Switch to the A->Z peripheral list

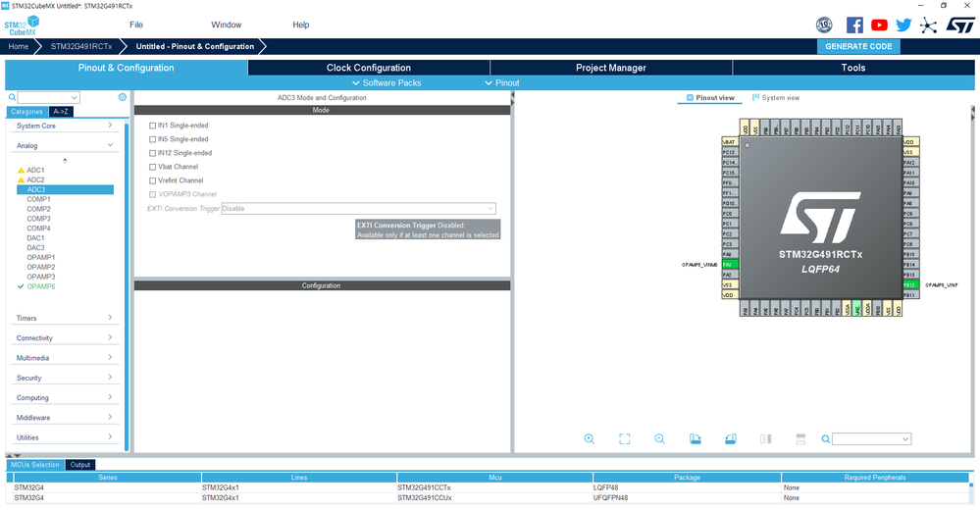tap(61, 112)
